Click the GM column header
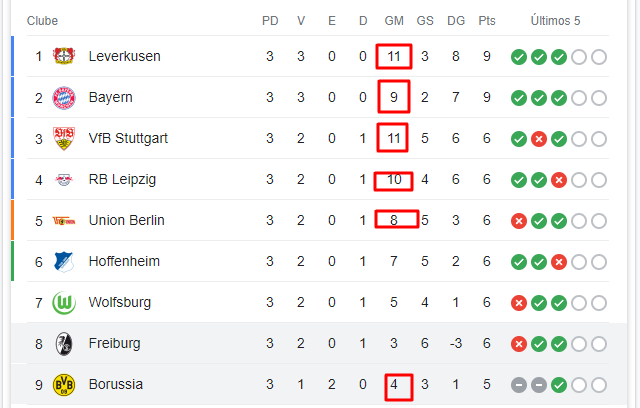640x408 pixels. (394, 21)
